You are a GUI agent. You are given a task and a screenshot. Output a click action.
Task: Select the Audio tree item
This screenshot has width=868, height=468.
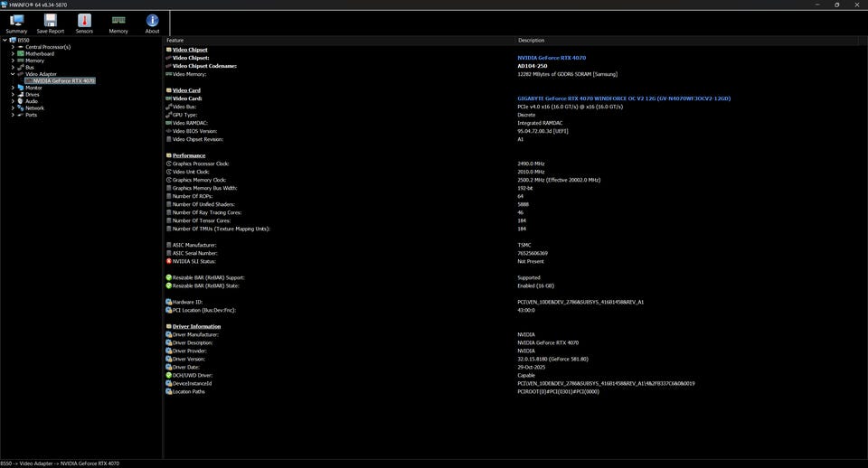point(32,101)
